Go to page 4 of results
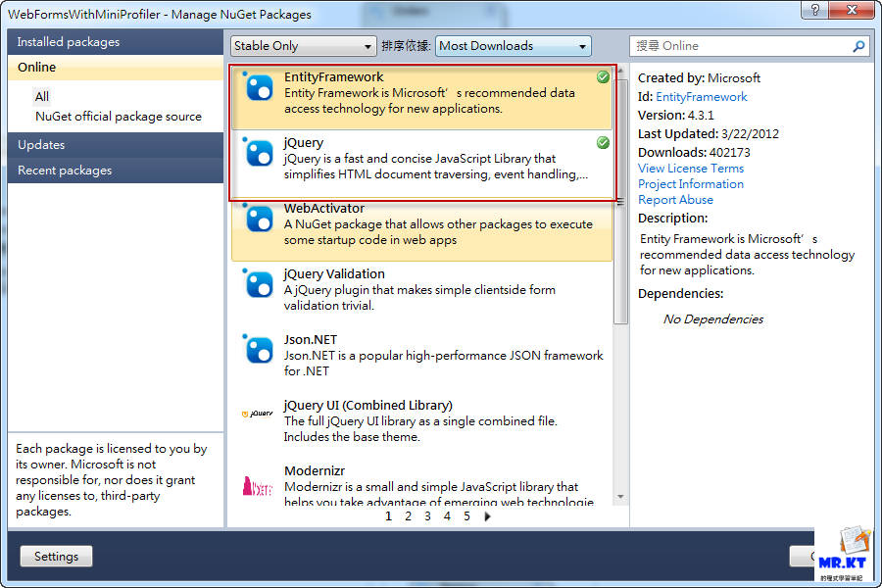The width and height of the screenshot is (882, 588). pyautogui.click(x=447, y=516)
